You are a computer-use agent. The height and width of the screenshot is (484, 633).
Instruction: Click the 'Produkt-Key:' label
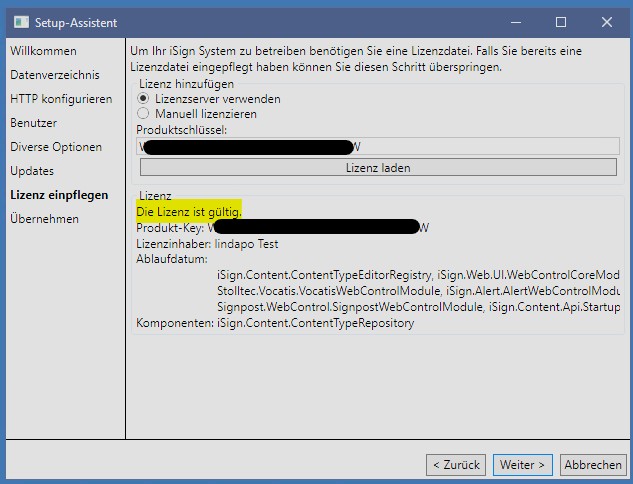pos(170,228)
